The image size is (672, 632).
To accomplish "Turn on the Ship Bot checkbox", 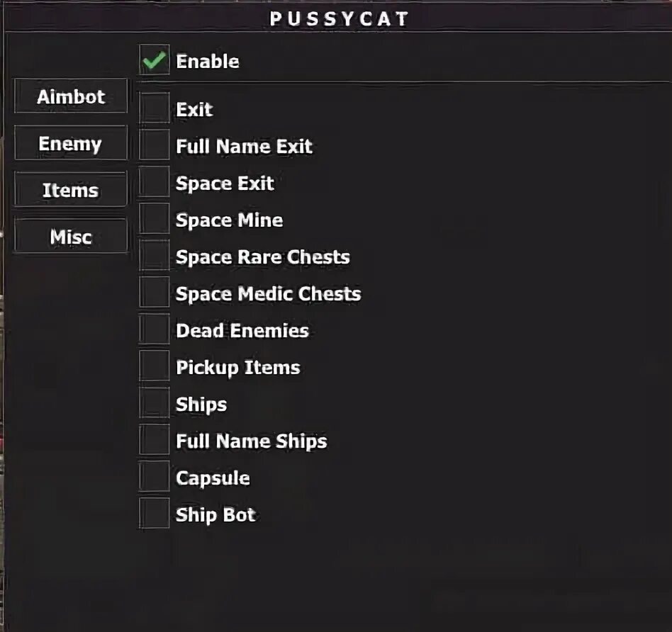I will 155,513.
